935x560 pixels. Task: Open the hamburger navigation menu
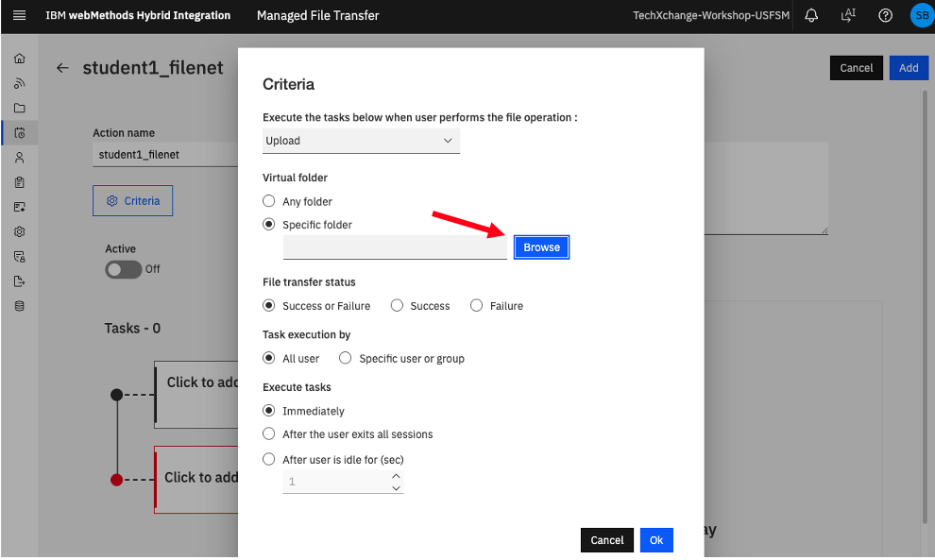(x=19, y=15)
